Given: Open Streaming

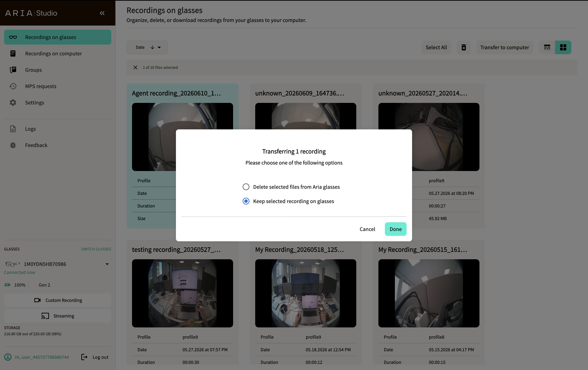Looking at the screenshot, I should [58, 316].
